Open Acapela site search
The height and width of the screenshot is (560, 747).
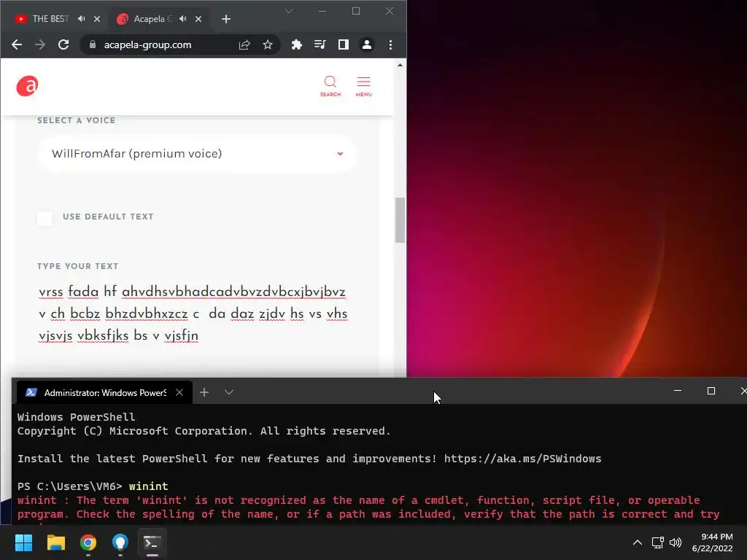pyautogui.click(x=330, y=86)
